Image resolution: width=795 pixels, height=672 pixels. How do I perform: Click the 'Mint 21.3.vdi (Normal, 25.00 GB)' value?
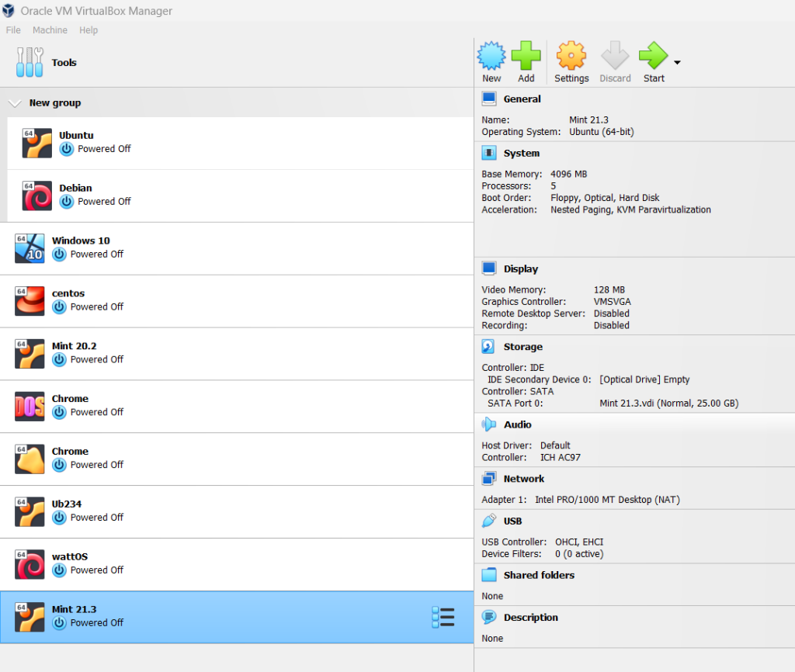pyautogui.click(x=668, y=404)
